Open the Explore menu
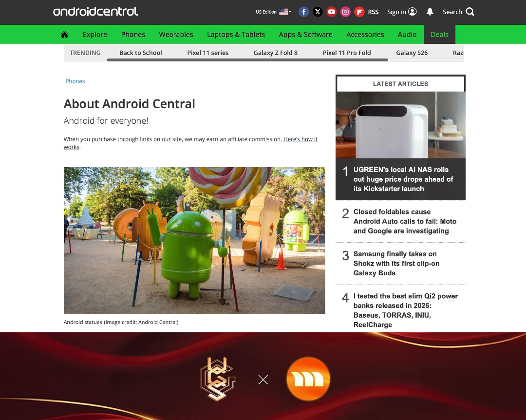The height and width of the screenshot is (420, 526). pyautogui.click(x=95, y=34)
